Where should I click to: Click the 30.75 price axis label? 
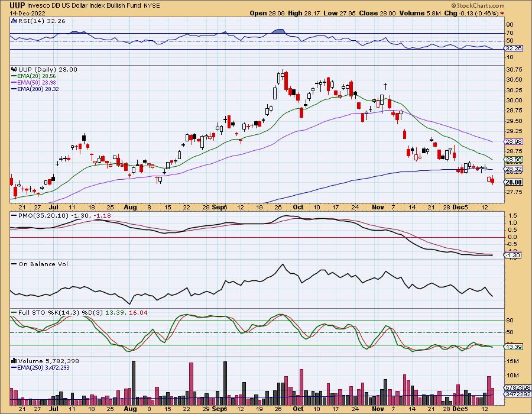click(x=514, y=69)
